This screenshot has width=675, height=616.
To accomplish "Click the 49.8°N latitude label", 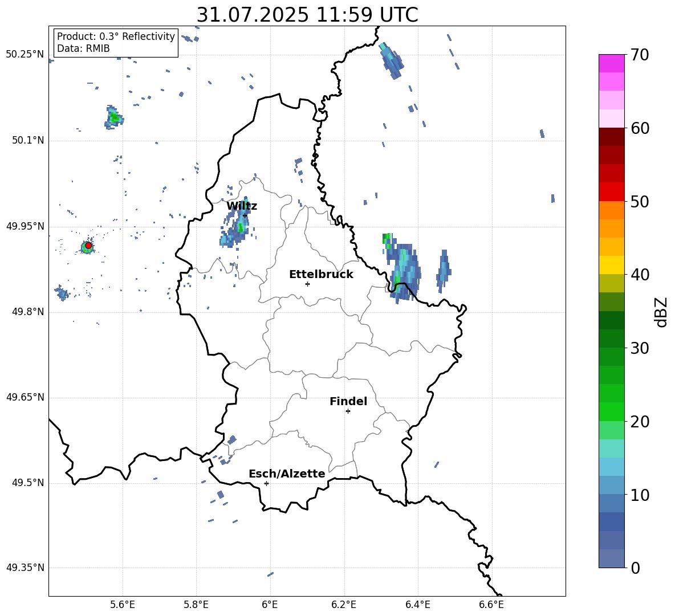I will [x=27, y=312].
